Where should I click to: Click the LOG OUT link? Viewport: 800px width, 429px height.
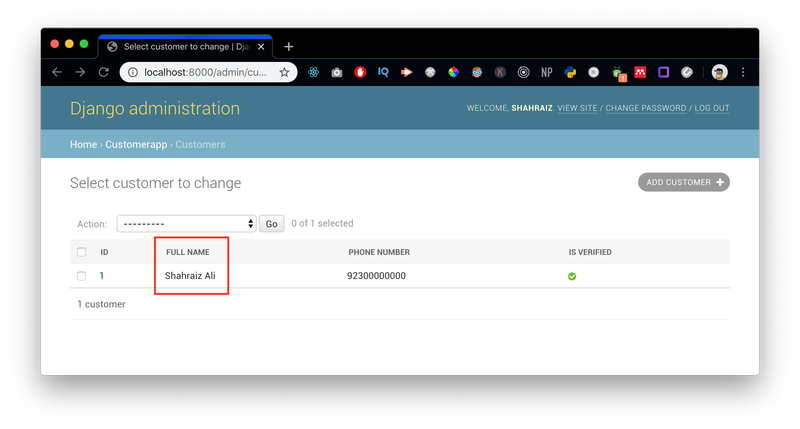click(x=712, y=108)
